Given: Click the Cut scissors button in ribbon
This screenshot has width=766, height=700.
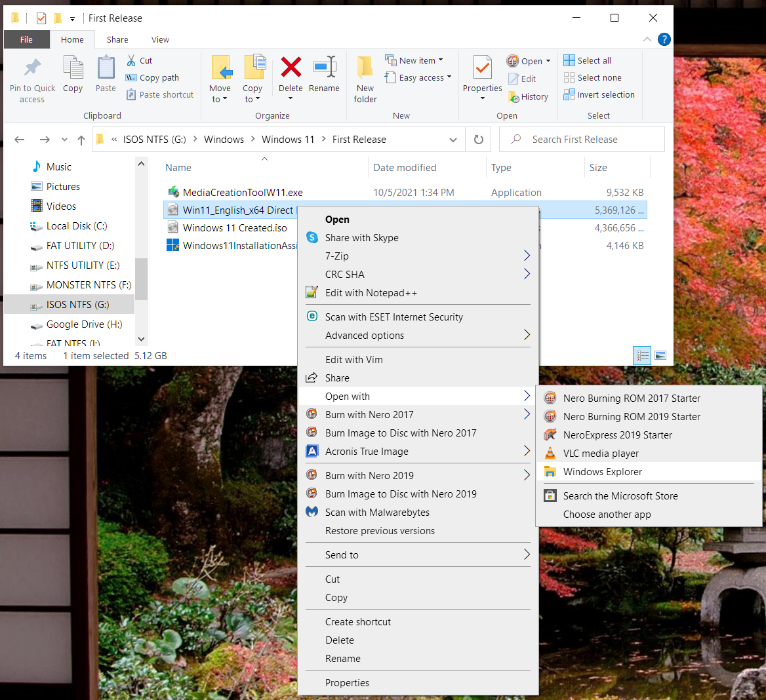Looking at the screenshot, I should (x=140, y=60).
